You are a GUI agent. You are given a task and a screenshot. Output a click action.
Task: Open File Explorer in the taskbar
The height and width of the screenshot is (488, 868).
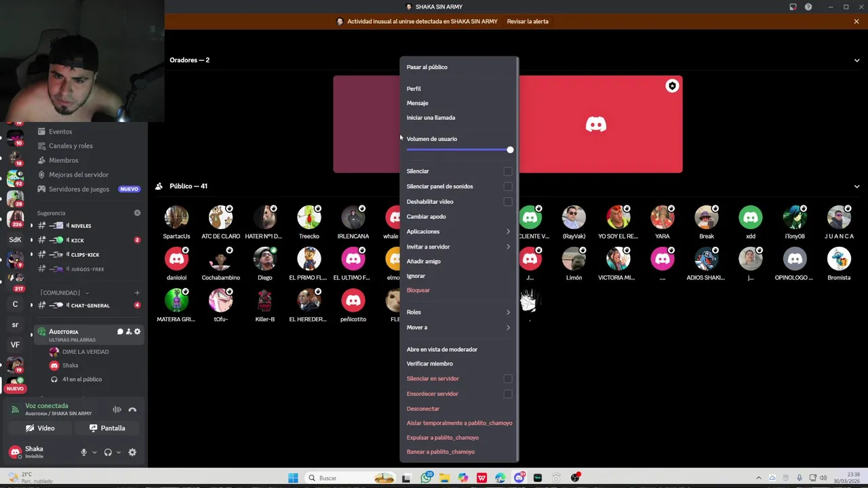[x=444, y=478]
